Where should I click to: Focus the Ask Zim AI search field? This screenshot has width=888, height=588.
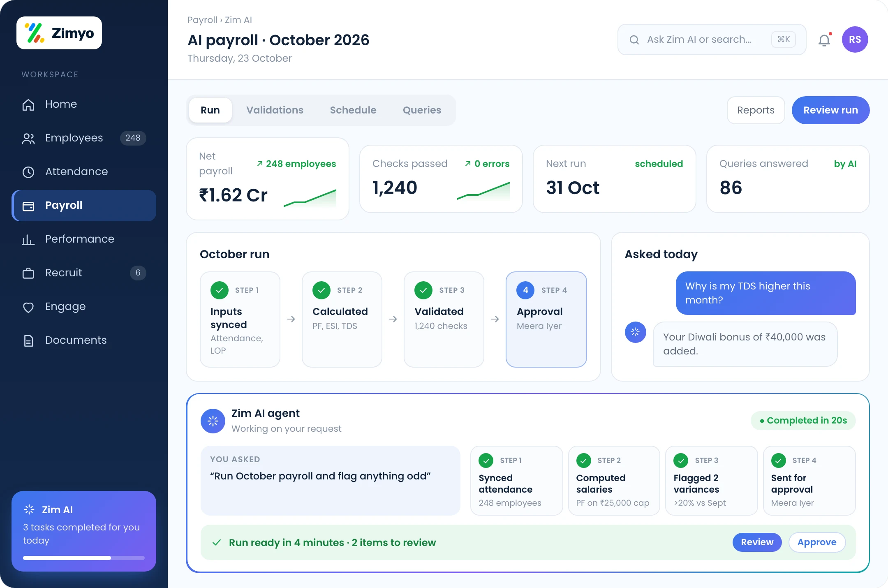click(x=712, y=39)
